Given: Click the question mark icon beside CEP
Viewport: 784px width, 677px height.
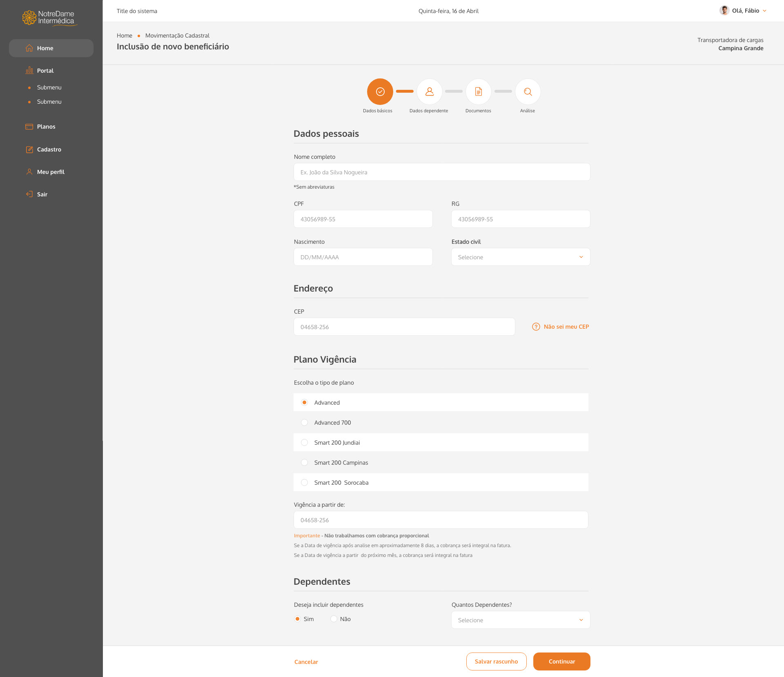Looking at the screenshot, I should click(x=536, y=327).
